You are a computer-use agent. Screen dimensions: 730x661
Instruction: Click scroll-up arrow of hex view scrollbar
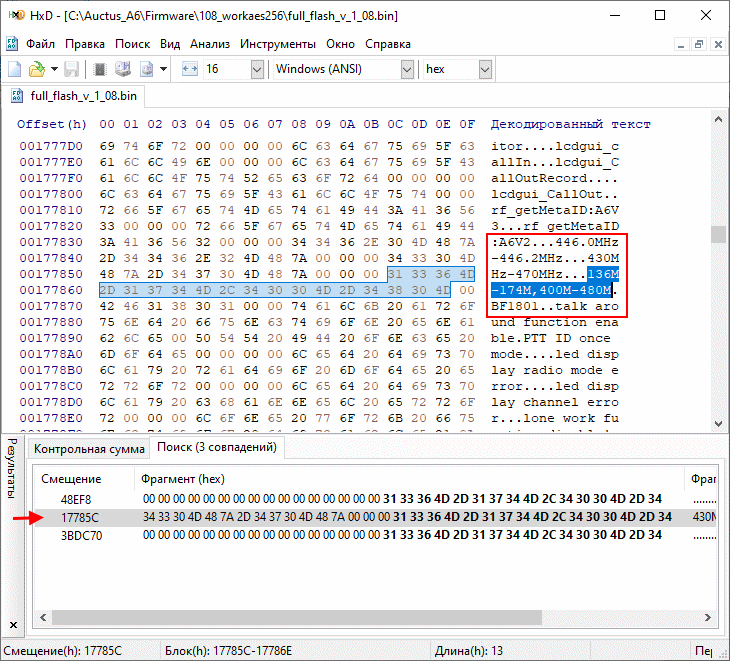[719, 119]
